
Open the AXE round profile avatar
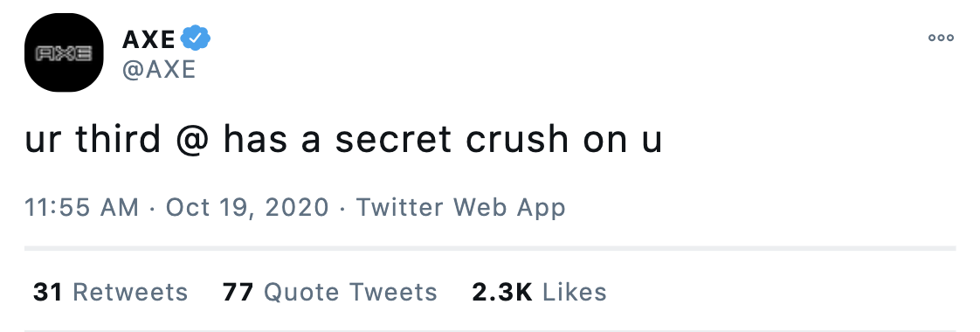(64, 52)
